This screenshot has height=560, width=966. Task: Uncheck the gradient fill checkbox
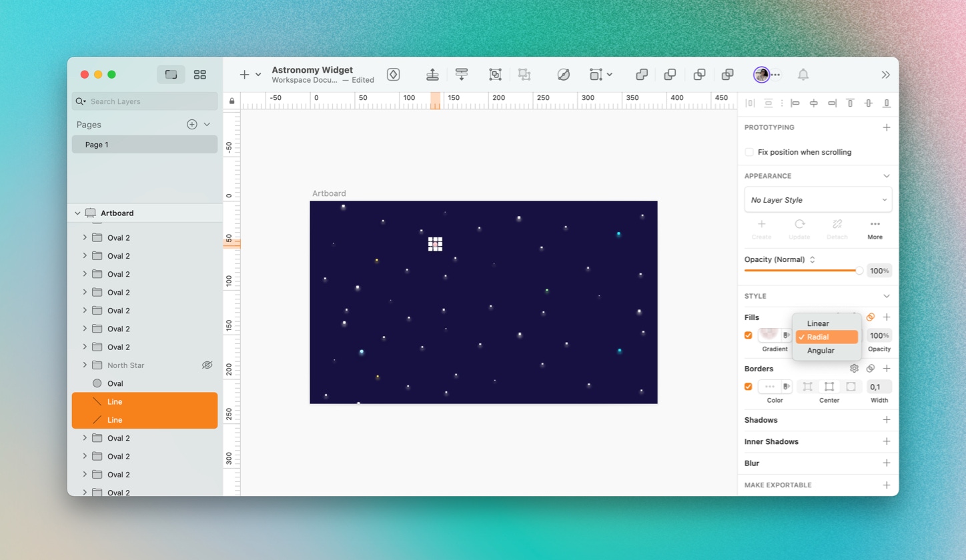tap(749, 335)
